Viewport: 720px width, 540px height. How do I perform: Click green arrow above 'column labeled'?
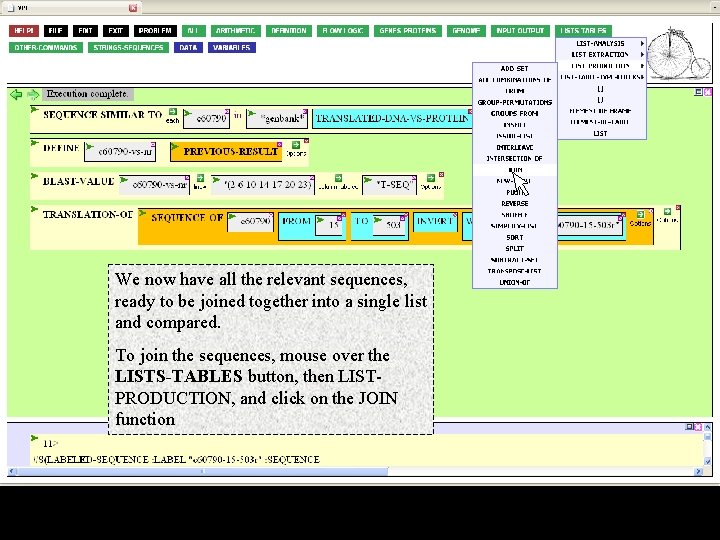[x=338, y=178]
